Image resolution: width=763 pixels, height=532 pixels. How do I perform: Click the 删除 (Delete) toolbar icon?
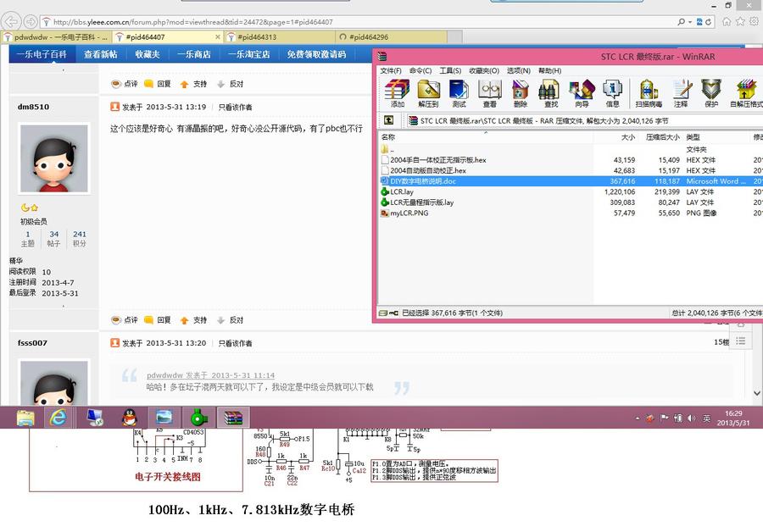click(x=520, y=92)
